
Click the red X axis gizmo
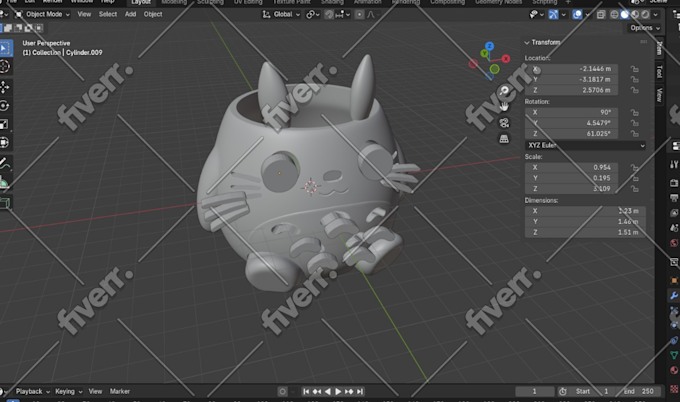(x=506, y=59)
